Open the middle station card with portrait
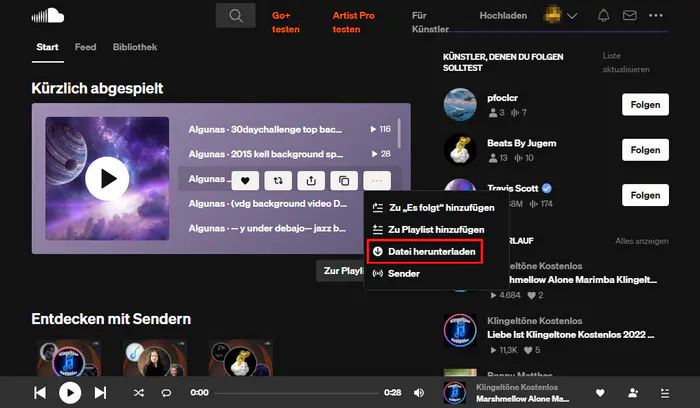The image size is (700, 408). pyautogui.click(x=155, y=358)
